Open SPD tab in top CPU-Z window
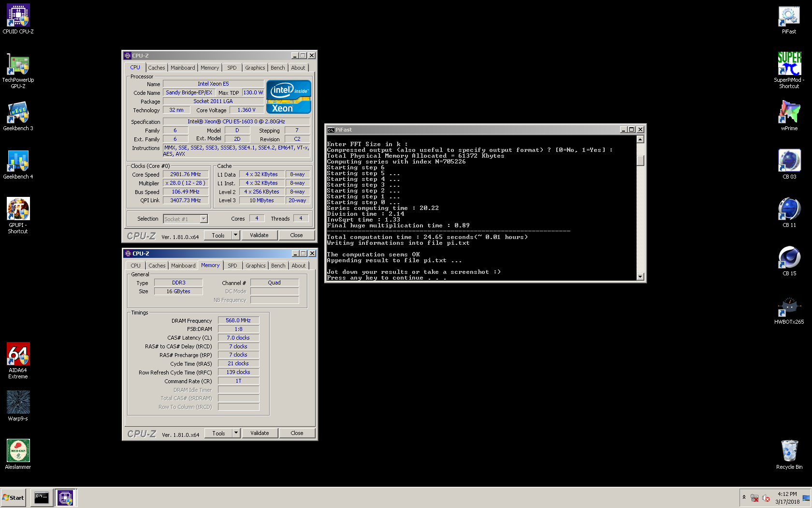This screenshot has width=812, height=508. click(232, 68)
